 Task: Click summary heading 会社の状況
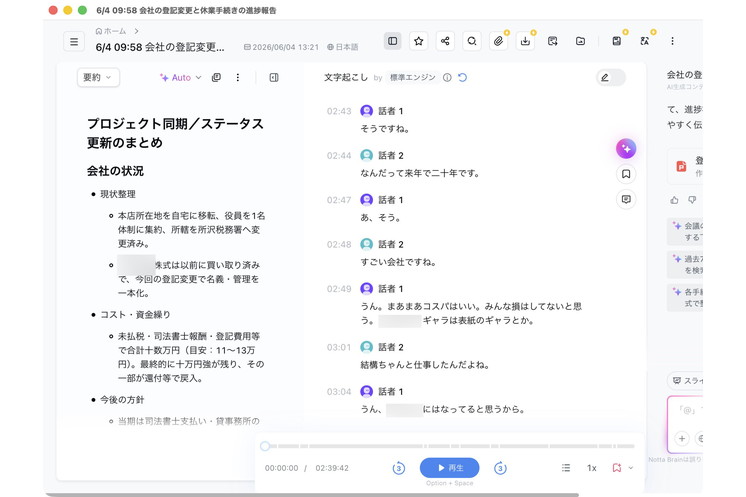coord(115,171)
